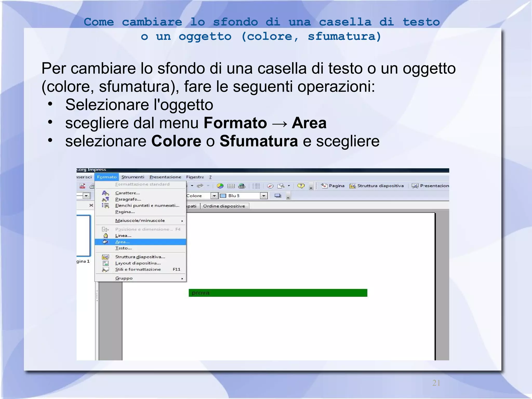Close the slide panel with X
This screenshot has height=399, width=532.
[x=91, y=205]
